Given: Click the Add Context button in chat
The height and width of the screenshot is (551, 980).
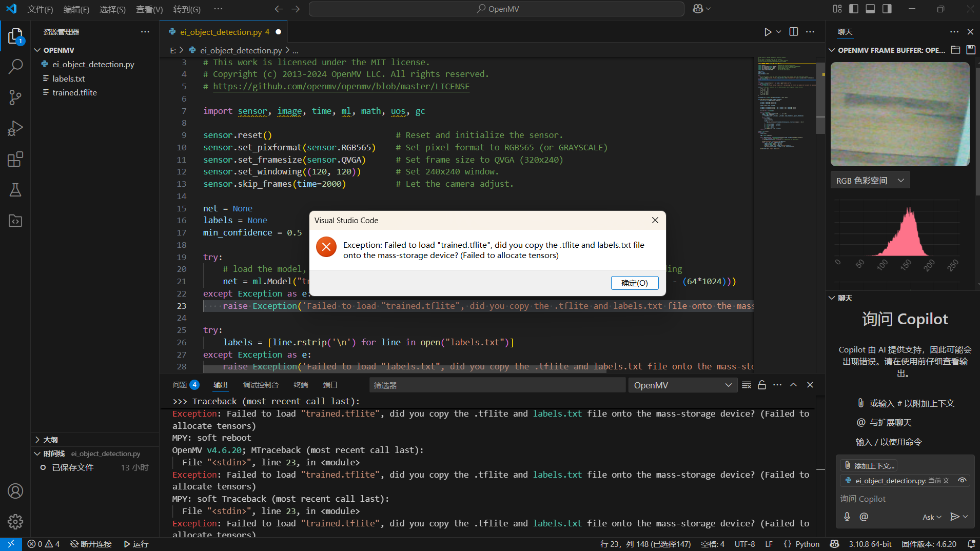Looking at the screenshot, I should [x=869, y=465].
